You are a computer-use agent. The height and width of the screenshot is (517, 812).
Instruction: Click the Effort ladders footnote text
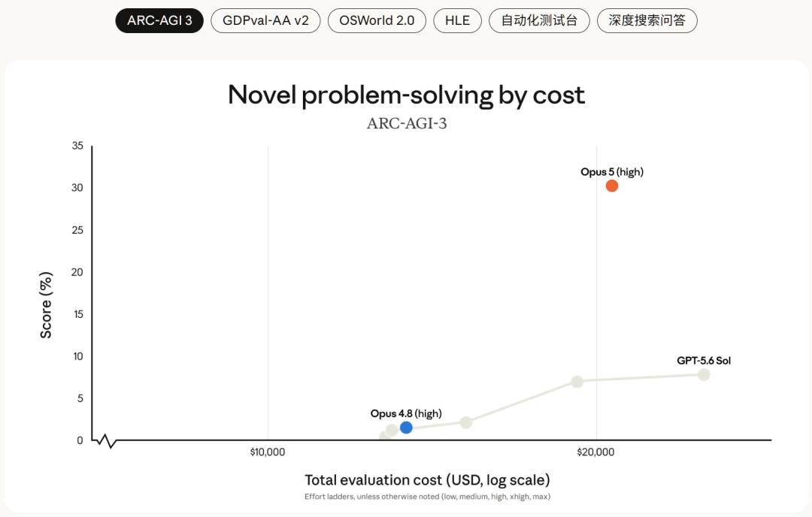427,497
